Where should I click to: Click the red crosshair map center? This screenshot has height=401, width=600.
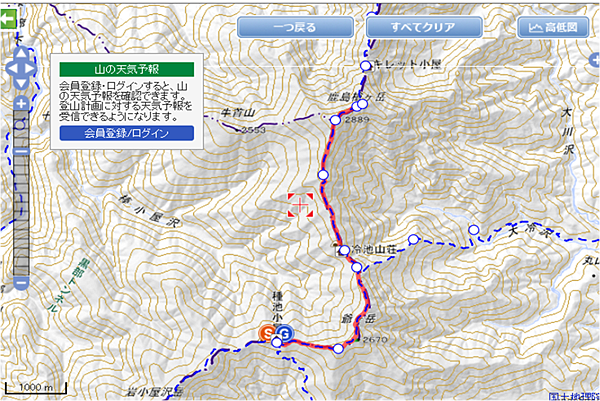click(300, 205)
